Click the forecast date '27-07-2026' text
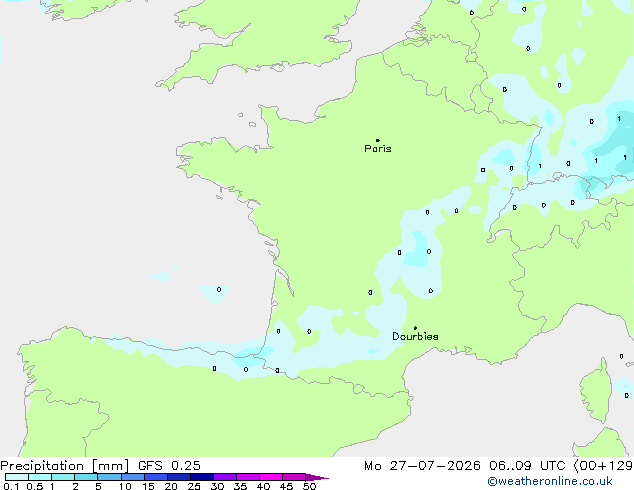 [x=435, y=466]
